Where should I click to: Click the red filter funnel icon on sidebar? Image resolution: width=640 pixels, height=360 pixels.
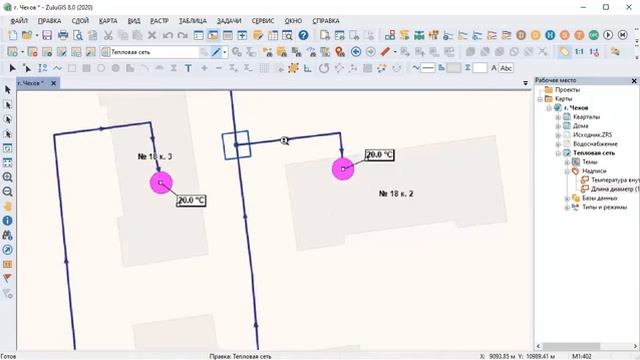pos(7,279)
